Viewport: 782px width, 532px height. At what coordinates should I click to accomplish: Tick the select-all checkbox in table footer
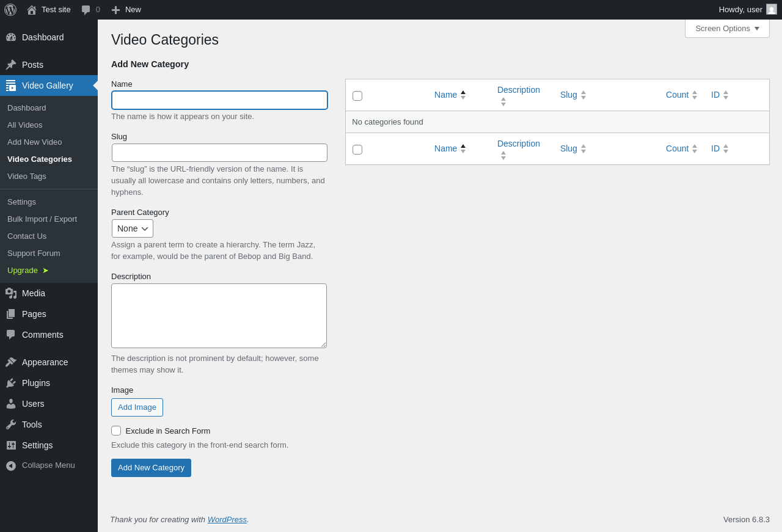357,150
